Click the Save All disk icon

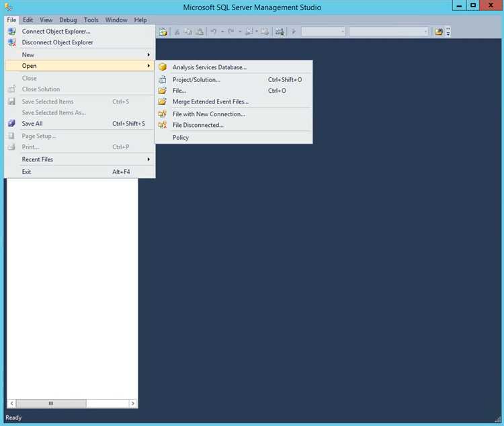coord(11,124)
